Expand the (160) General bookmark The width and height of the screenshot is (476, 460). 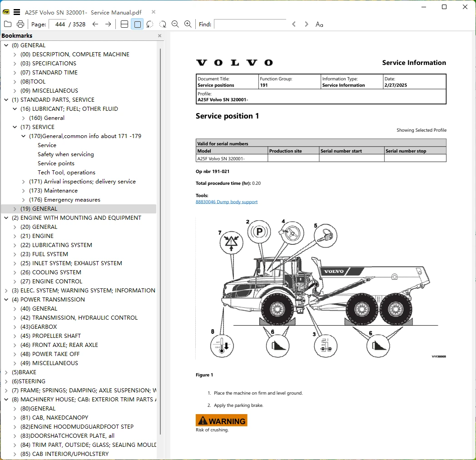point(23,118)
